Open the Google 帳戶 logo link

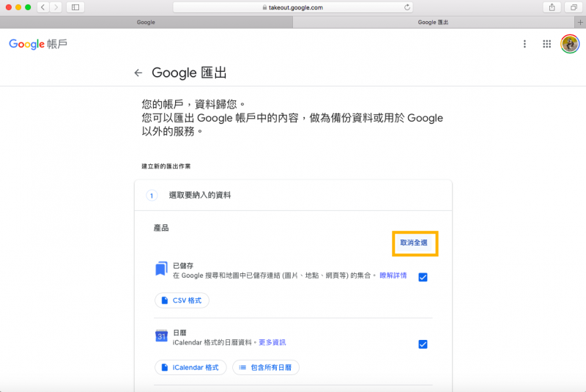[x=38, y=44]
